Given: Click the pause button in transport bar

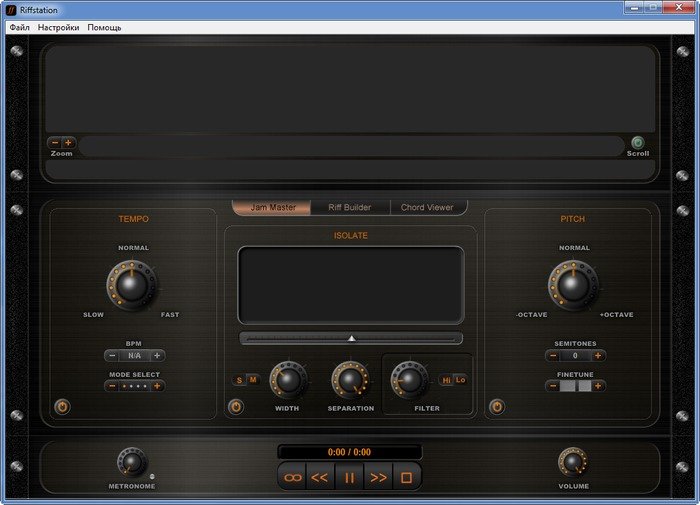Looking at the screenshot, I should pyautogui.click(x=350, y=478).
